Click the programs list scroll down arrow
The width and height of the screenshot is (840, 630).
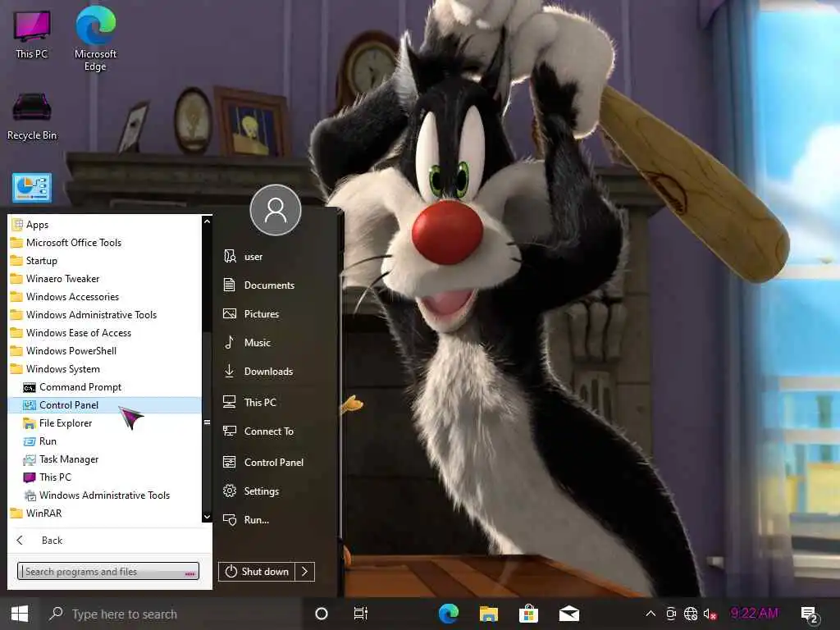207,517
